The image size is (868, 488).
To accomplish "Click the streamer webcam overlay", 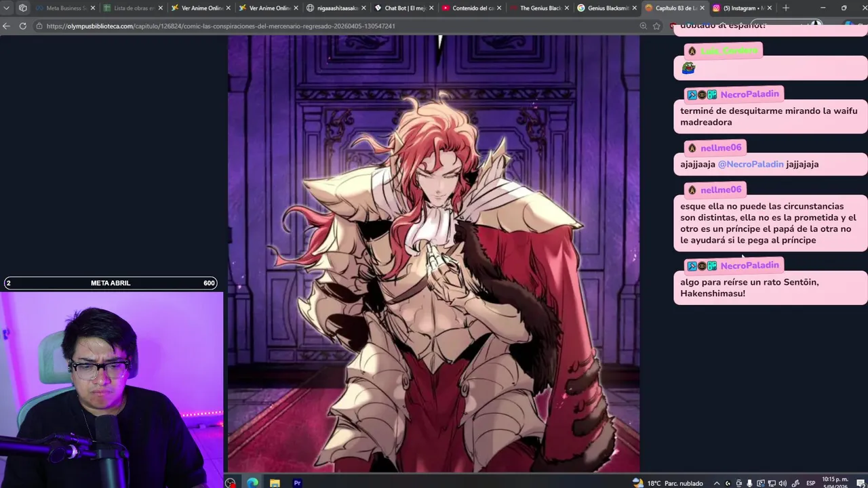I will pos(111,390).
